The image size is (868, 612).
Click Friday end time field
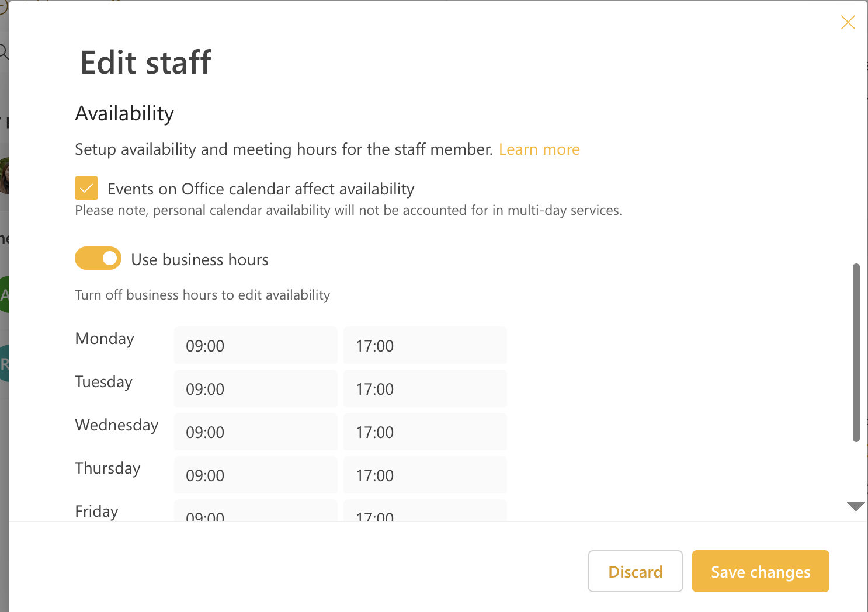coord(425,510)
